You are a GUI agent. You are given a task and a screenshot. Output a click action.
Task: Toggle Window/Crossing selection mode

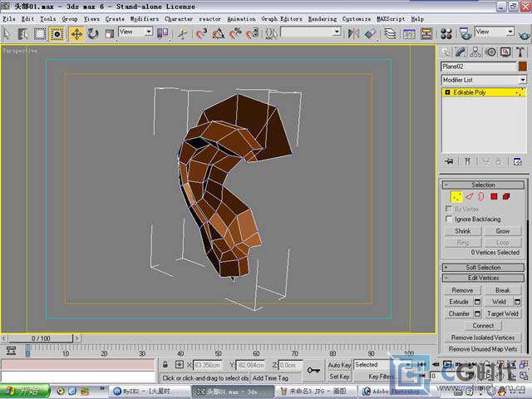[57, 34]
